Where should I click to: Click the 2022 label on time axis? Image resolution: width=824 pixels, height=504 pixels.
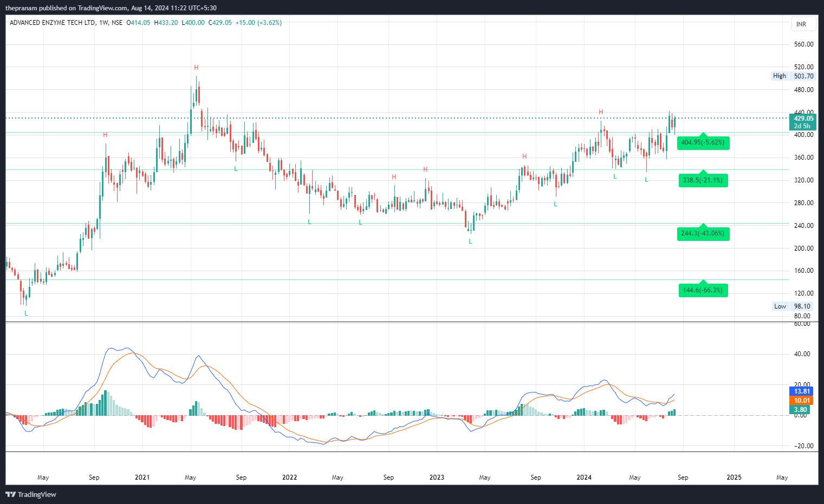point(289,477)
